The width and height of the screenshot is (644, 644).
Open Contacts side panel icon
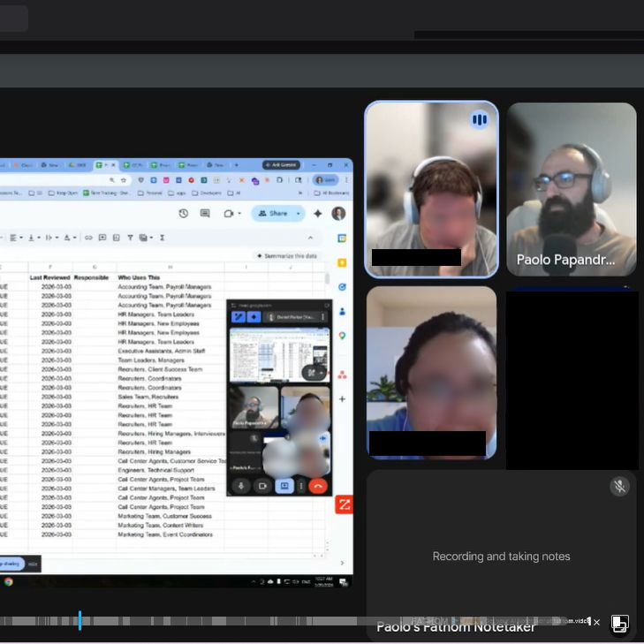coord(342,311)
